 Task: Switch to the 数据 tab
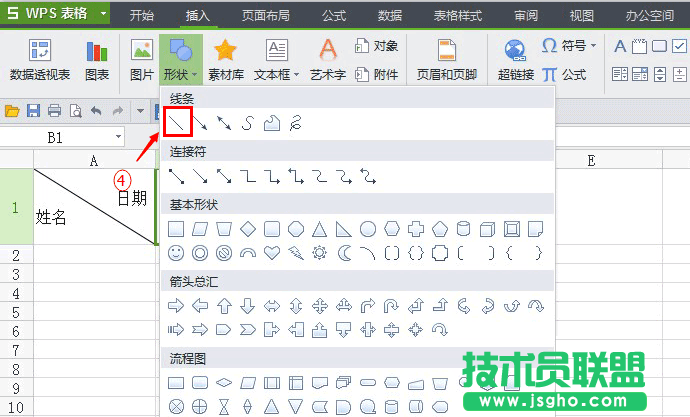[390, 16]
